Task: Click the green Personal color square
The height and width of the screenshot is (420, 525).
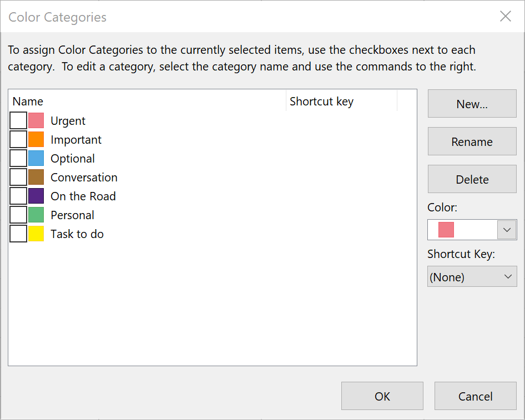Action: pyautogui.click(x=36, y=215)
